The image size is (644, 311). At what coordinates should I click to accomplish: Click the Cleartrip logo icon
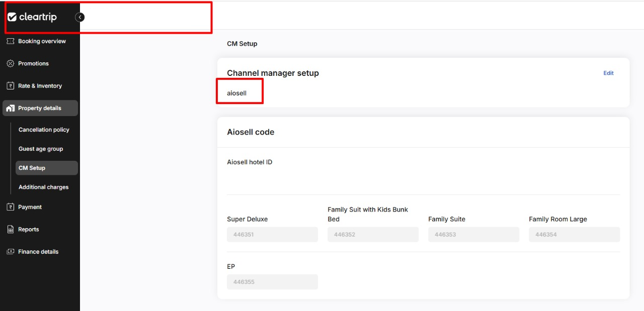[x=12, y=17]
